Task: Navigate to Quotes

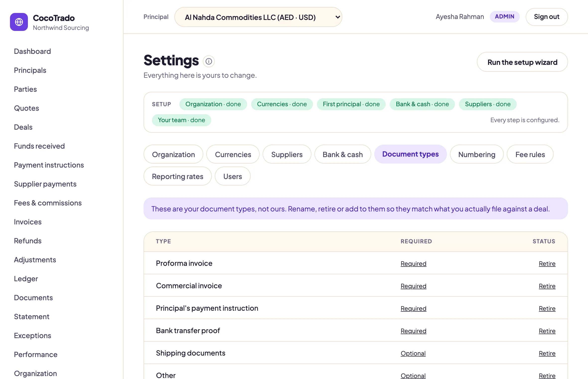Action: [x=26, y=108]
